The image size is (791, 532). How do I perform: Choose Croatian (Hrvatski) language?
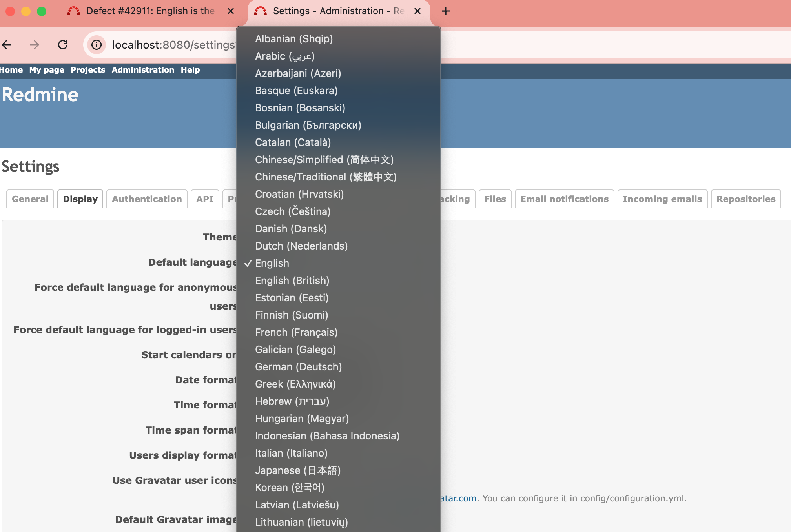(x=339, y=194)
